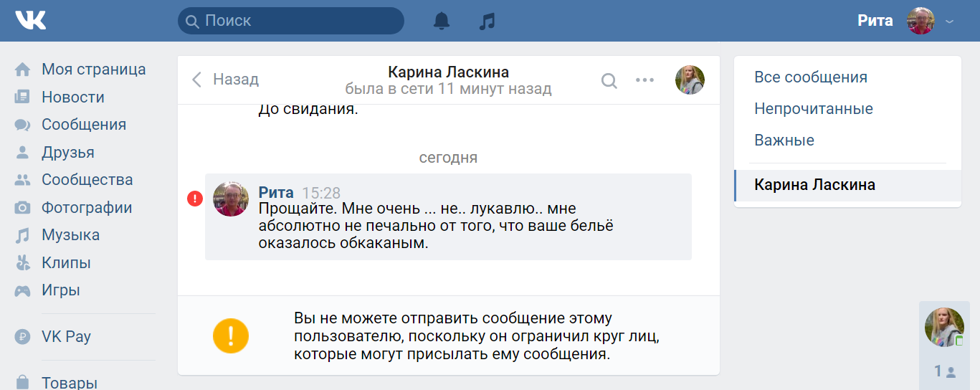Go to Игры in the sidebar

click(x=60, y=290)
